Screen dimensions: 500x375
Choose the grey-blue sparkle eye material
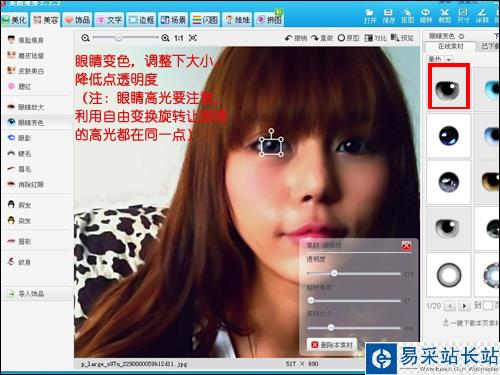point(449,182)
